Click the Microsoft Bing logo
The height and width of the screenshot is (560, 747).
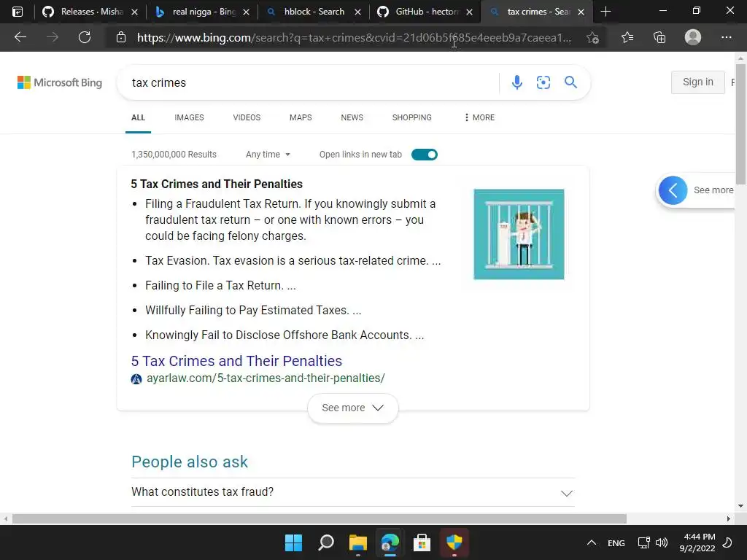tap(60, 82)
